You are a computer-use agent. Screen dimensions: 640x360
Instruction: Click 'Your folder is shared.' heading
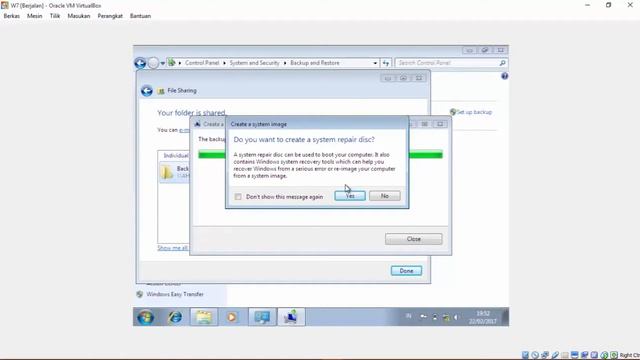pyautogui.click(x=191, y=113)
